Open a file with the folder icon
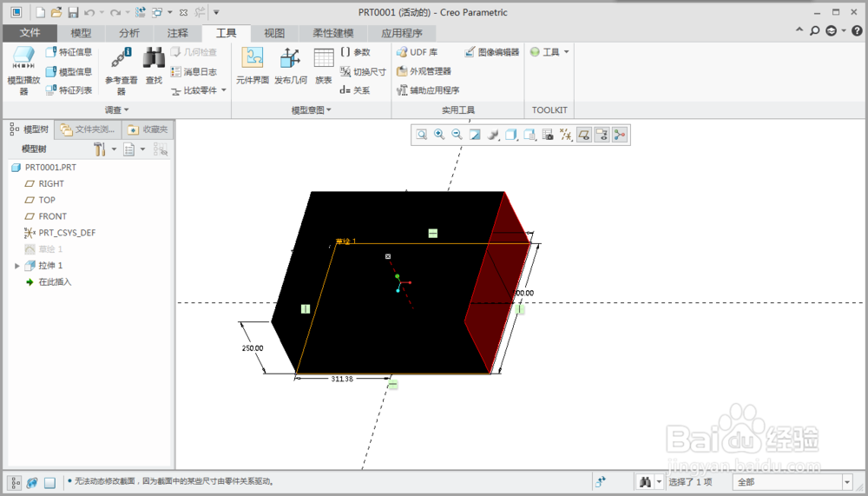 click(x=56, y=12)
